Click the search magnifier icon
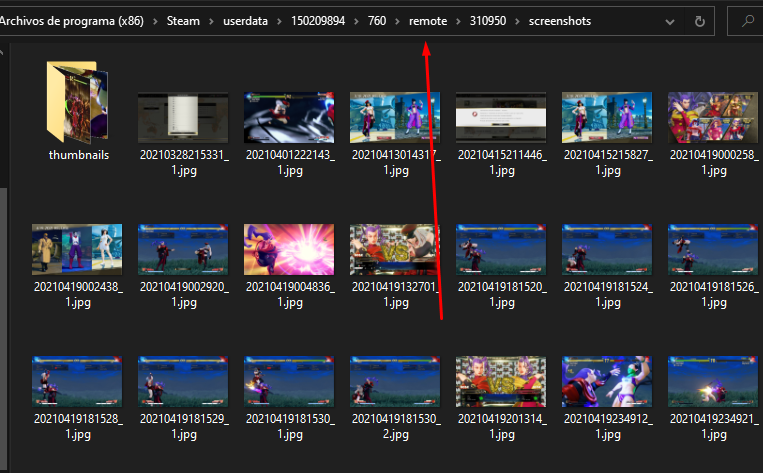Viewport: 763px width, 473px height. (x=747, y=21)
